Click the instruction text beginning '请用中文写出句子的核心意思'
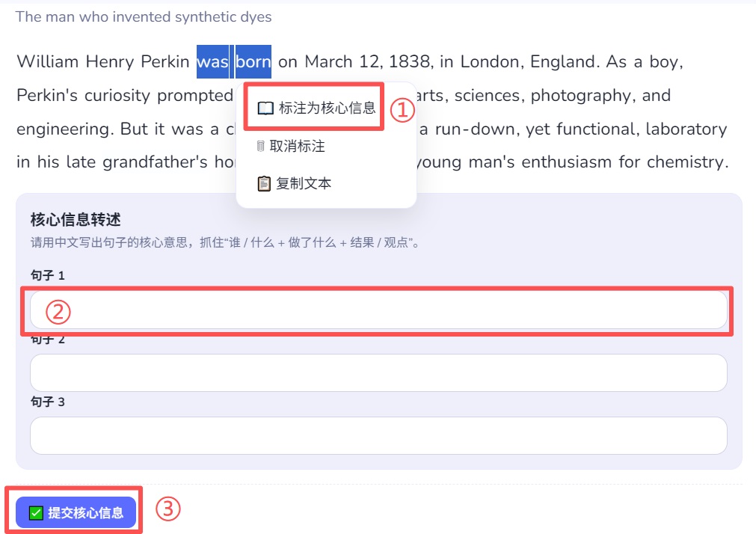 click(225, 242)
